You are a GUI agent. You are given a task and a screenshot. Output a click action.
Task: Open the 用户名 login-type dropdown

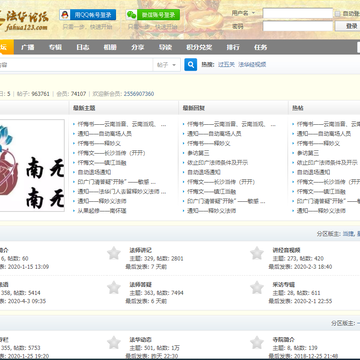243,13
